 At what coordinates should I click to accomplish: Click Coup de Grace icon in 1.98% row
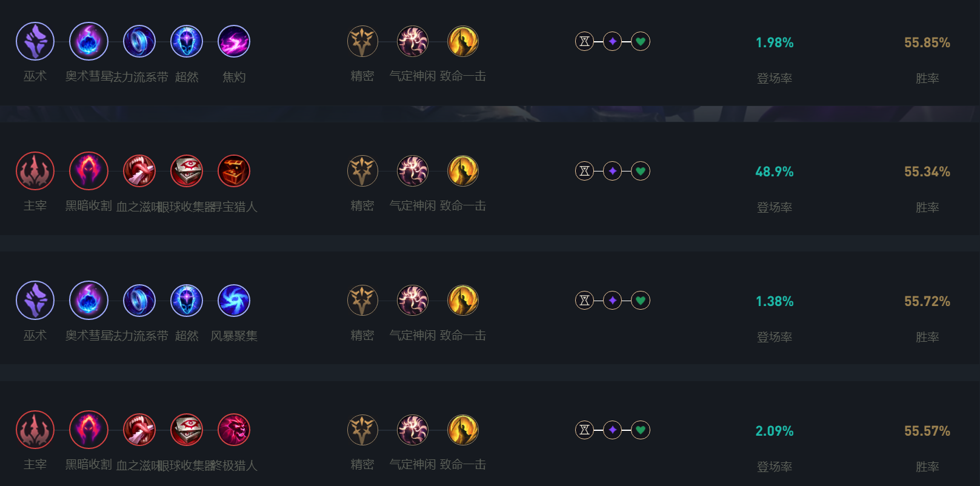click(462, 41)
